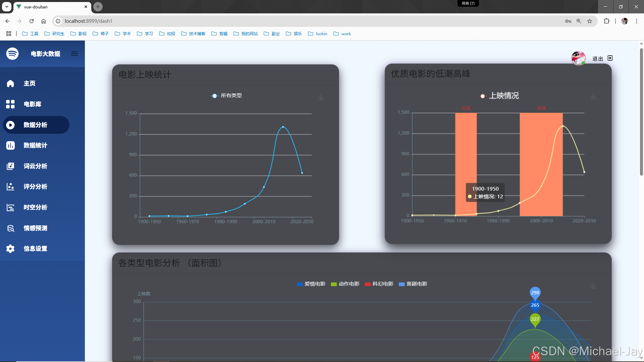
Task: Bookmark this page with the star icon
Action: pyautogui.click(x=590, y=21)
